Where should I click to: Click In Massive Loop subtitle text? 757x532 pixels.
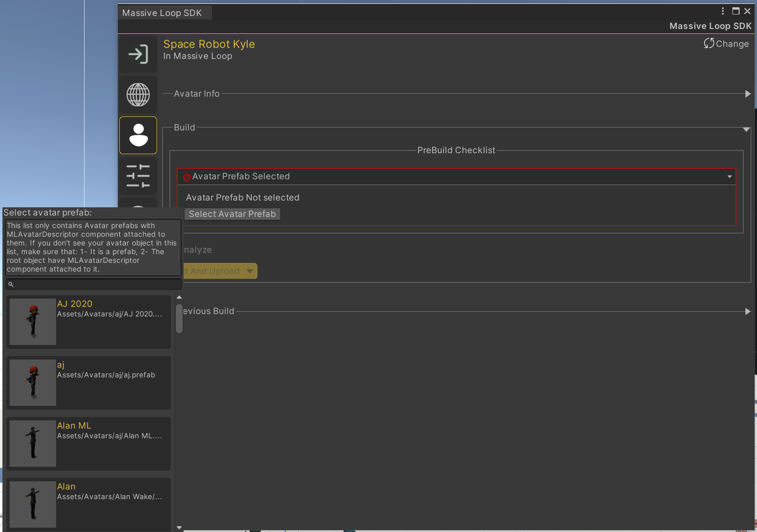click(198, 56)
